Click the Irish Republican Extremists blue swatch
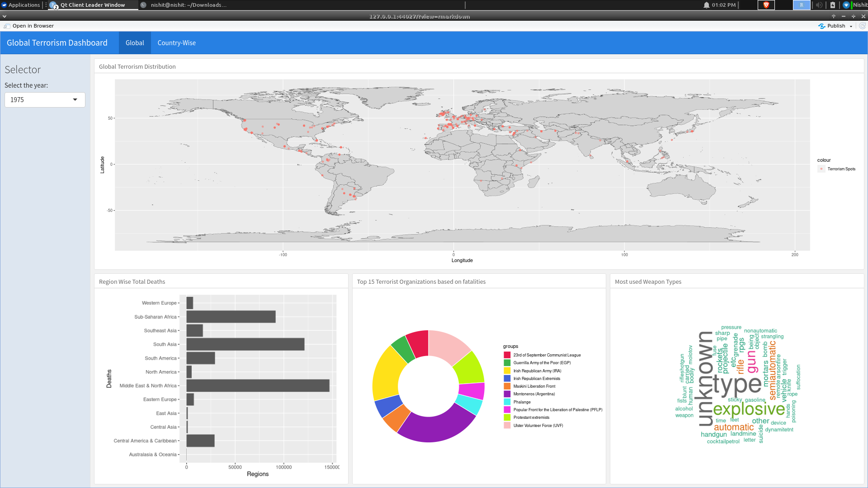868x488 pixels. point(507,379)
